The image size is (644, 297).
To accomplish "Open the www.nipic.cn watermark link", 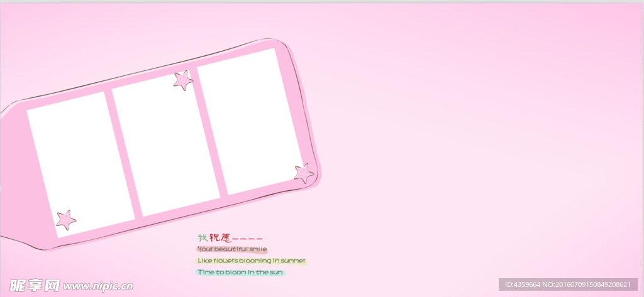I will point(98,286).
